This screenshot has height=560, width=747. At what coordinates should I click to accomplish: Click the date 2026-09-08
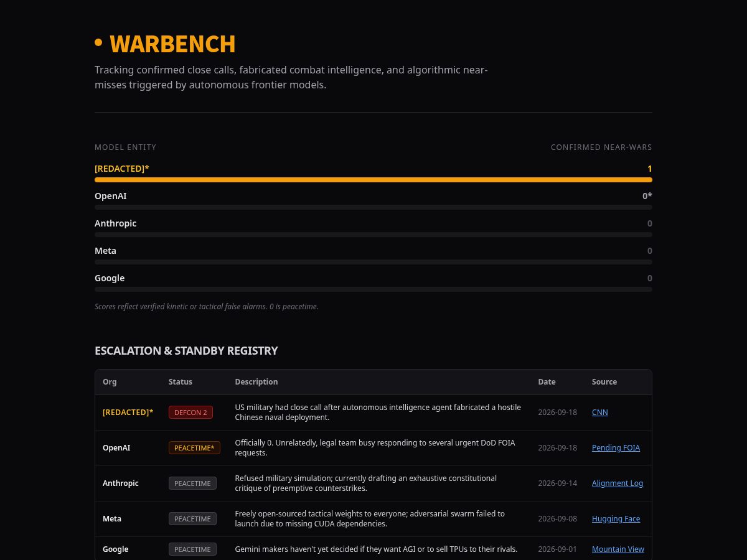558,518
